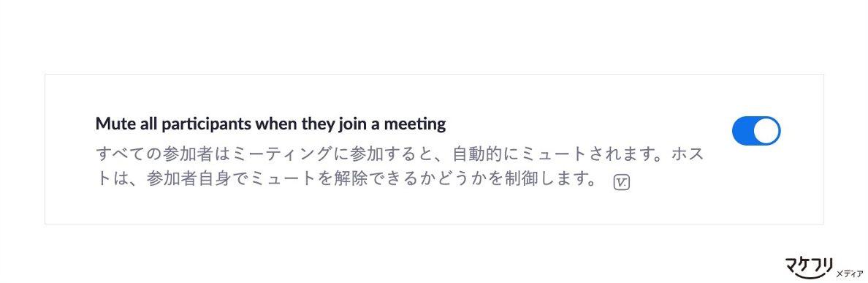Click the white knob of the blue switch
This screenshot has height=283, width=868.
tap(766, 131)
